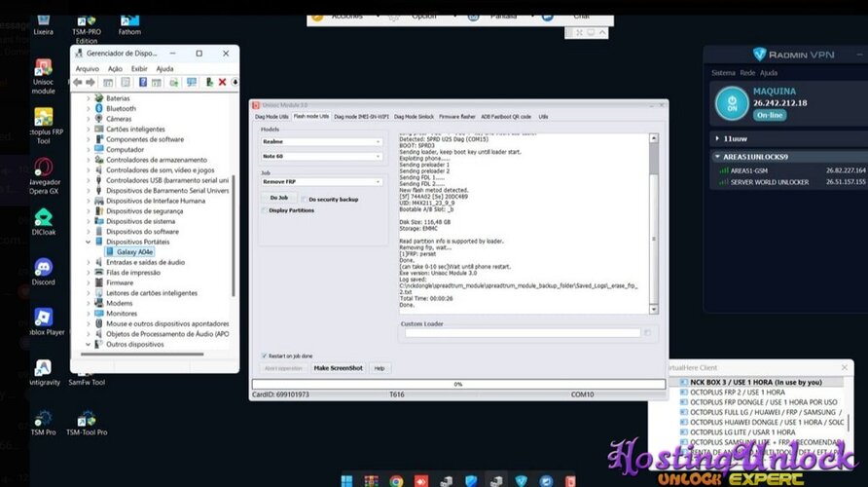Toggle the Radmin VPN ON power button
868x487 pixels.
tap(732, 103)
